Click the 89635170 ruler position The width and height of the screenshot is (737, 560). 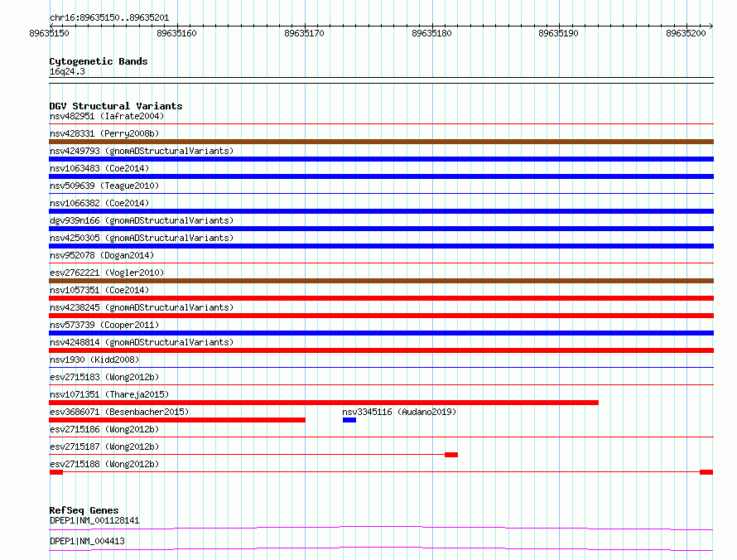(x=304, y=33)
